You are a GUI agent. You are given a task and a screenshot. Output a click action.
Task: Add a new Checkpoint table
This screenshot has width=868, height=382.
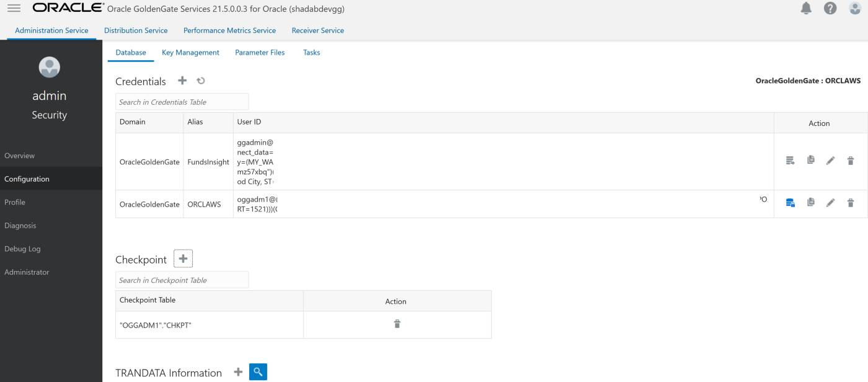pos(183,259)
